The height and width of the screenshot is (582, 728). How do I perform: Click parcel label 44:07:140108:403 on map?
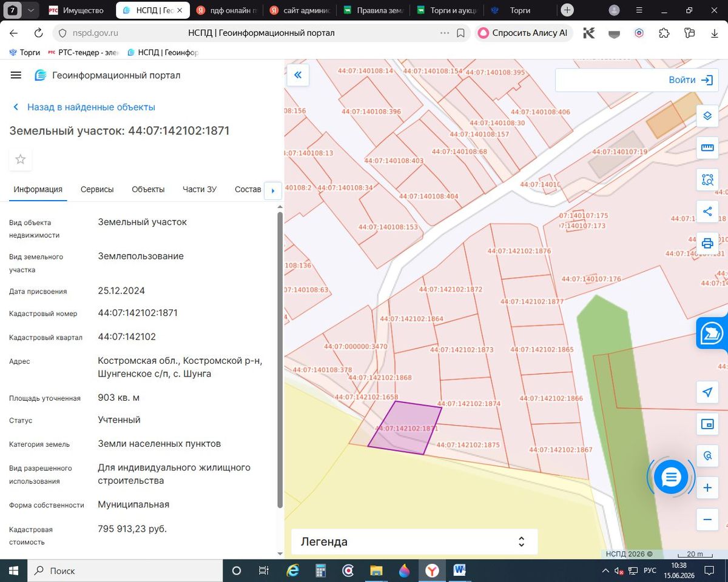(x=394, y=161)
